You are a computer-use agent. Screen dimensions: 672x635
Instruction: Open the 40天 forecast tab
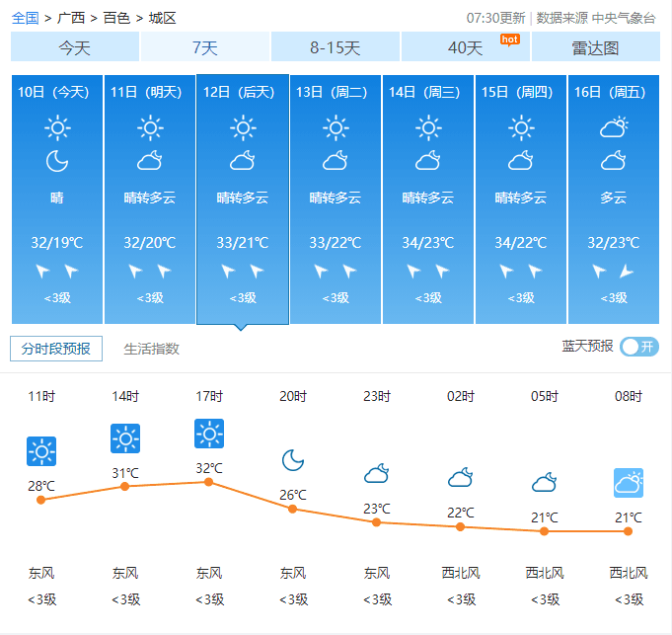(x=466, y=46)
